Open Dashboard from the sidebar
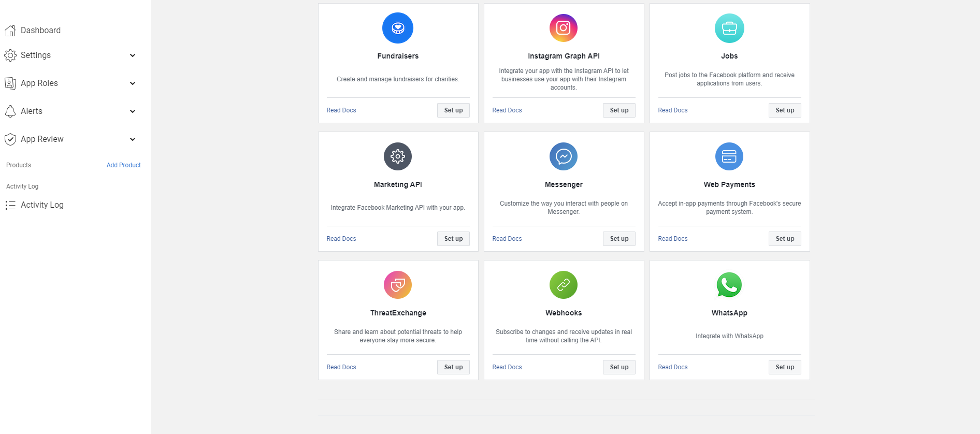Screen dimensions: 980x434 coord(40,31)
